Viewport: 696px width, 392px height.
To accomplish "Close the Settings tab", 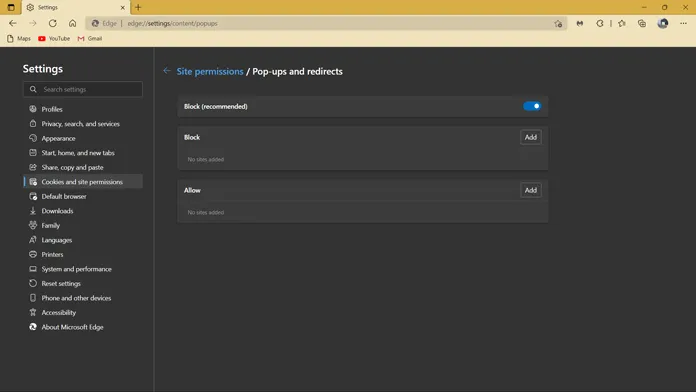I will [123, 8].
